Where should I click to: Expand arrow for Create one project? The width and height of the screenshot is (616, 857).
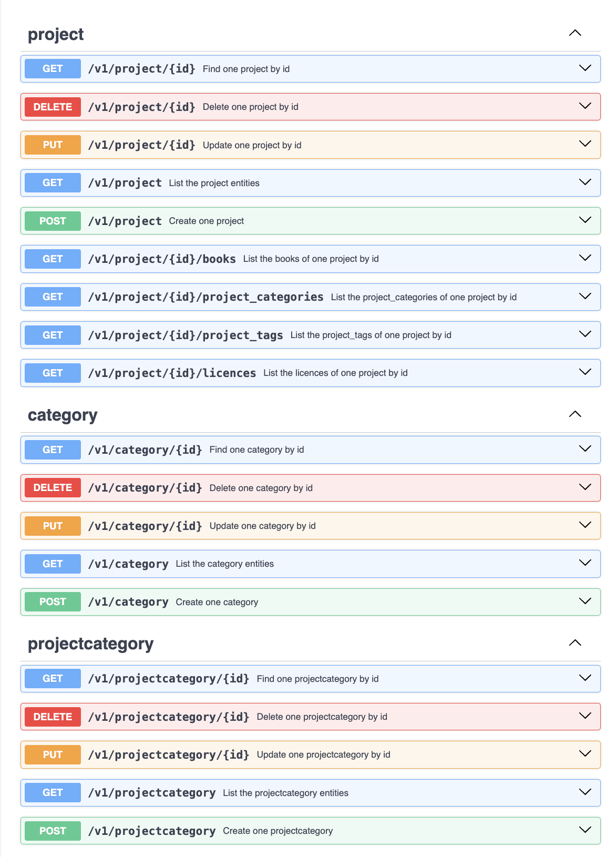coord(585,220)
